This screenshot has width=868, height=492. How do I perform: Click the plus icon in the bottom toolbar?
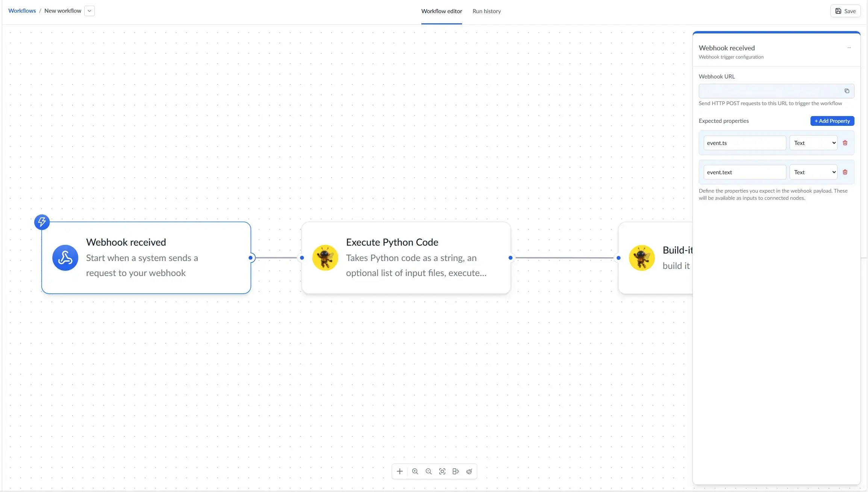(400, 471)
